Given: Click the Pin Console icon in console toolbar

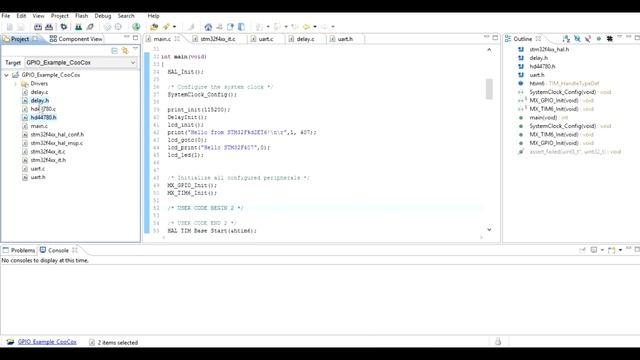Looking at the screenshot, I should pyautogui.click(x=582, y=250).
